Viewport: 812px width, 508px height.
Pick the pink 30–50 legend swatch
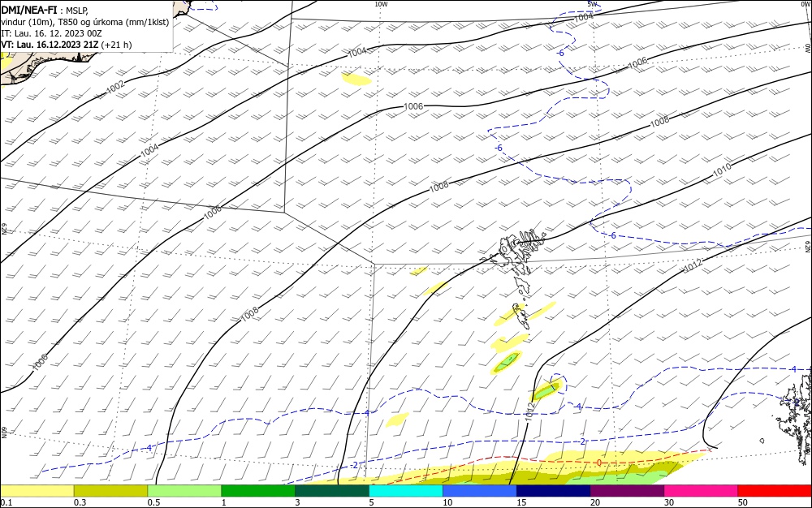(702, 491)
